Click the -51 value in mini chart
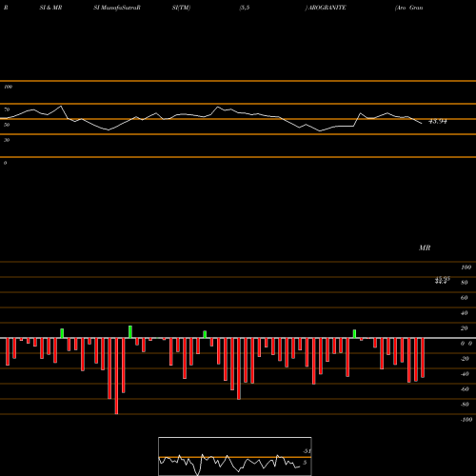Viewport: 476px width, 476px height. pyautogui.click(x=307, y=451)
